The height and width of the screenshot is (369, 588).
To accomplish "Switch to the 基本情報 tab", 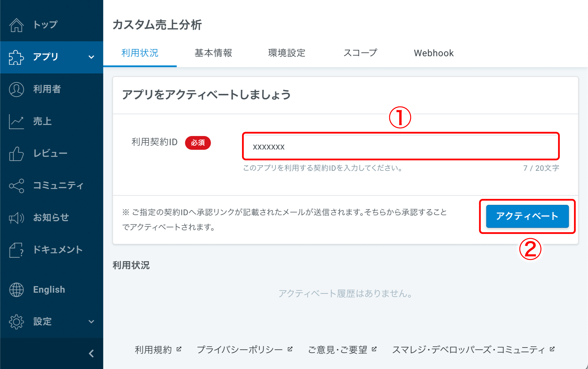I will click(213, 53).
